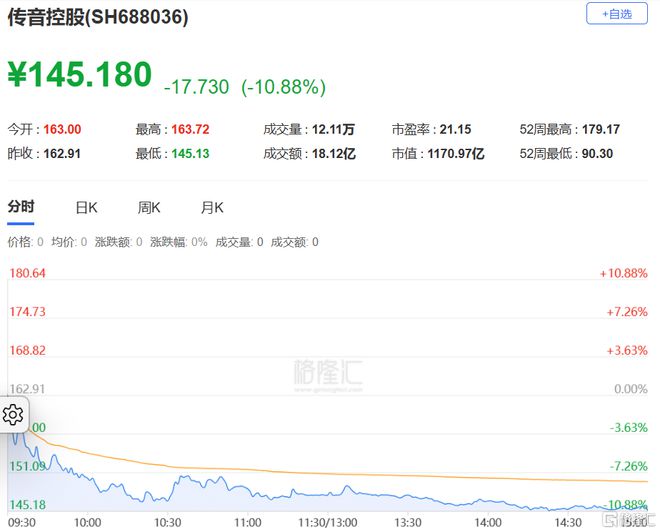Click the 价格 readout above the chart
This screenshot has width=660, height=532.
click(x=25, y=242)
